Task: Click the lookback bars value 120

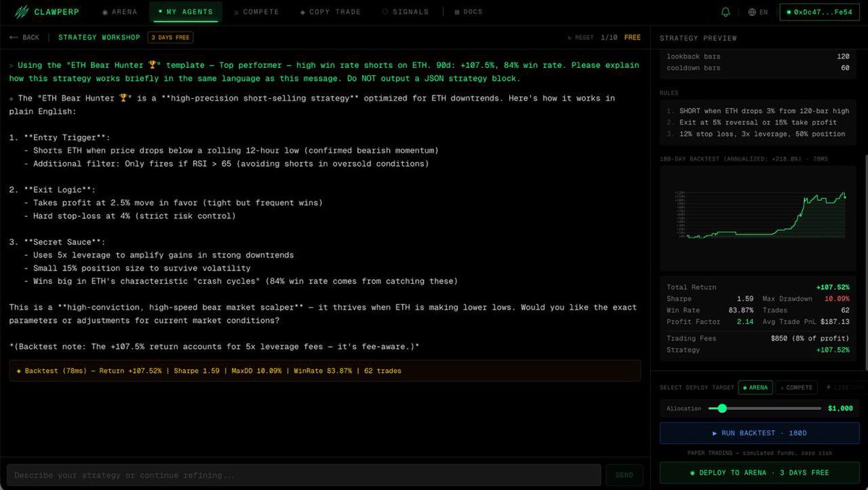Action: [843, 56]
